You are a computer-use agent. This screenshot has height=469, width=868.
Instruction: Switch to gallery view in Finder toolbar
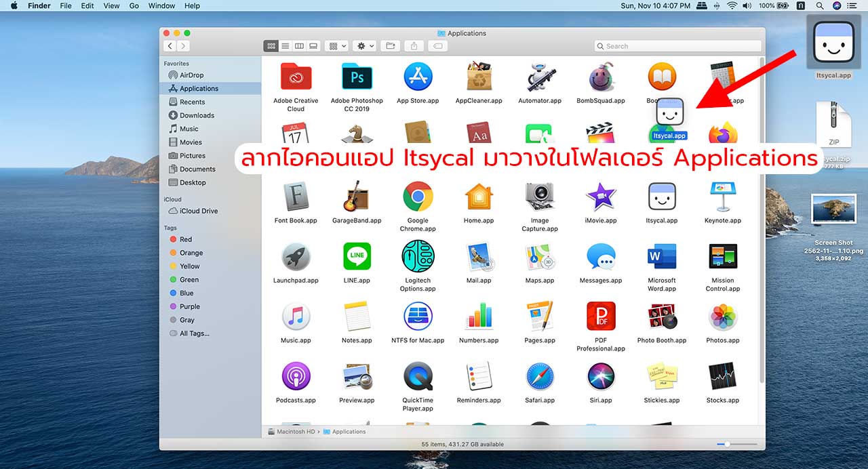(x=313, y=46)
